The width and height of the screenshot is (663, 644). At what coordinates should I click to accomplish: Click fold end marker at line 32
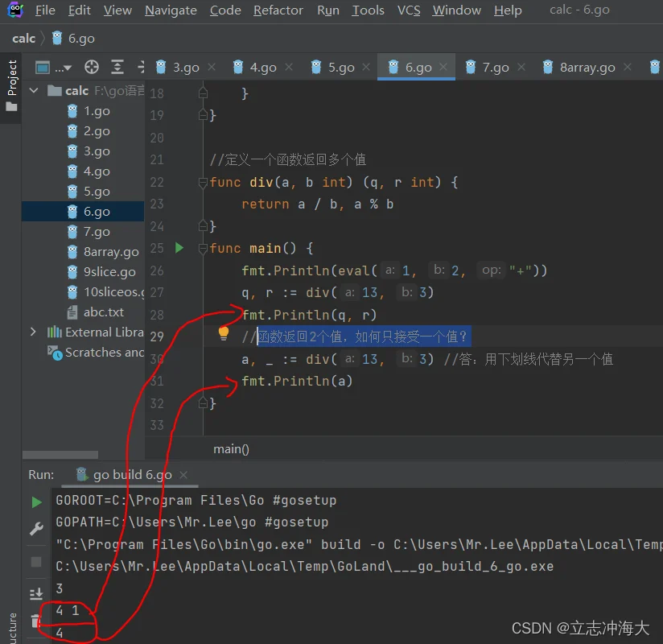203,402
